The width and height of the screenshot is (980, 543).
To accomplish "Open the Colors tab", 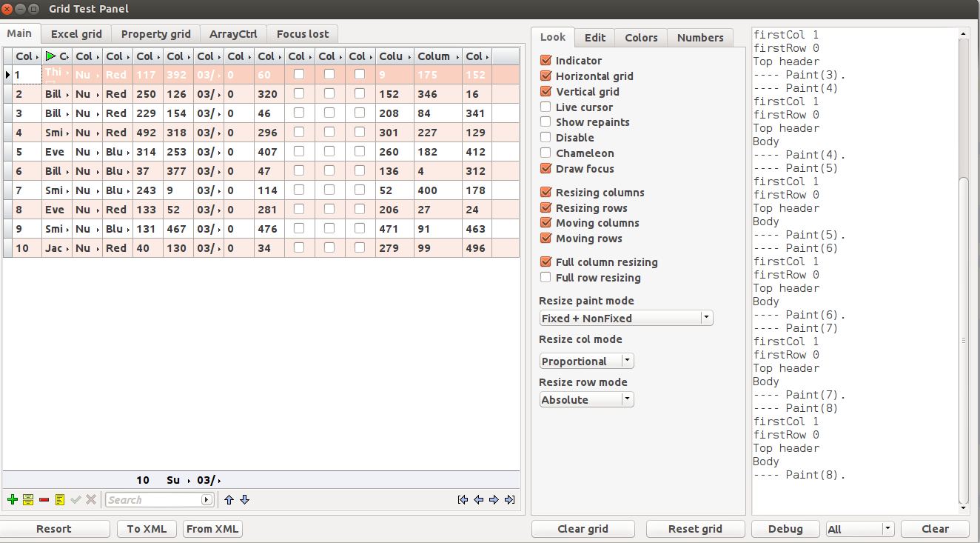I will pyautogui.click(x=641, y=38).
